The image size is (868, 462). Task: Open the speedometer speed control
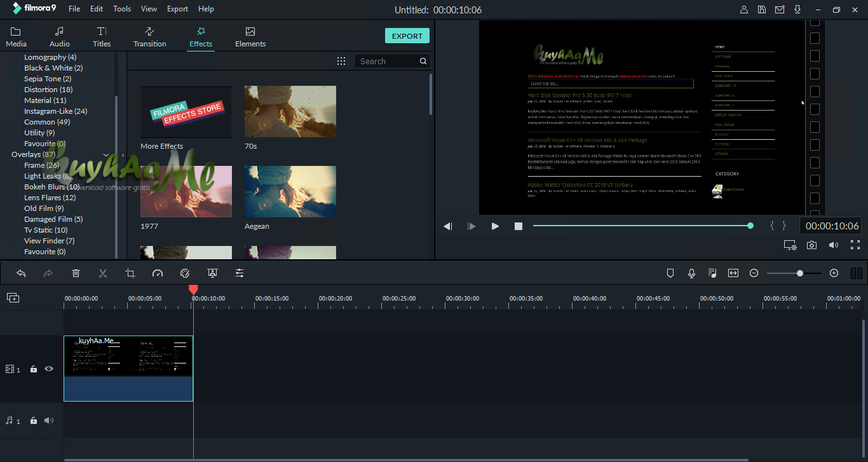click(158, 273)
